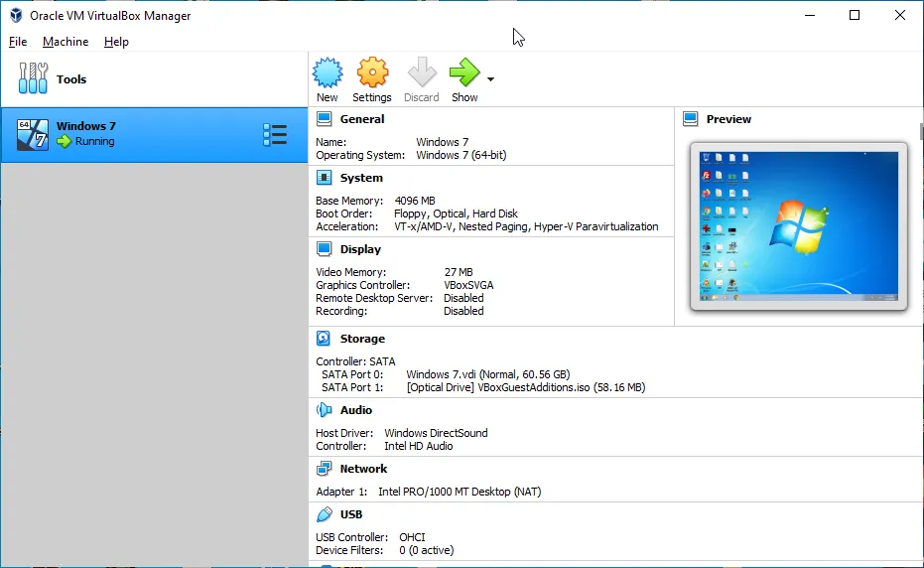Open the Tools wrench icon

tap(33, 78)
